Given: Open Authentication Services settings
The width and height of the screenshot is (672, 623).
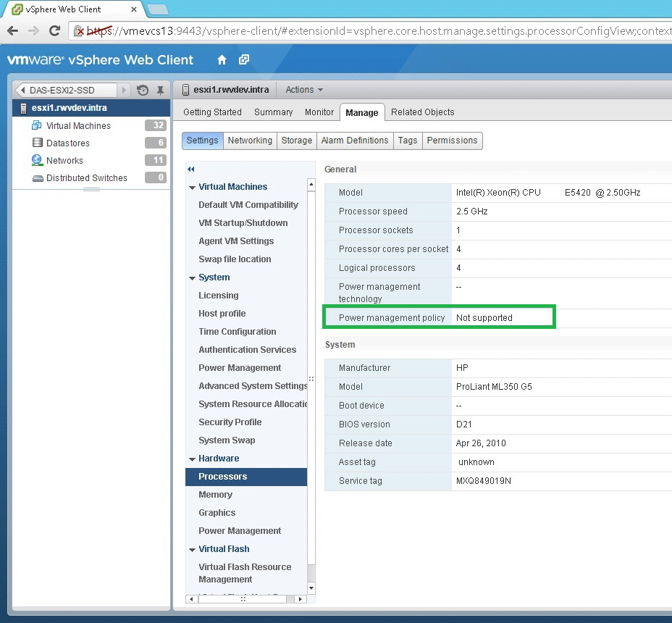Looking at the screenshot, I should [x=247, y=349].
